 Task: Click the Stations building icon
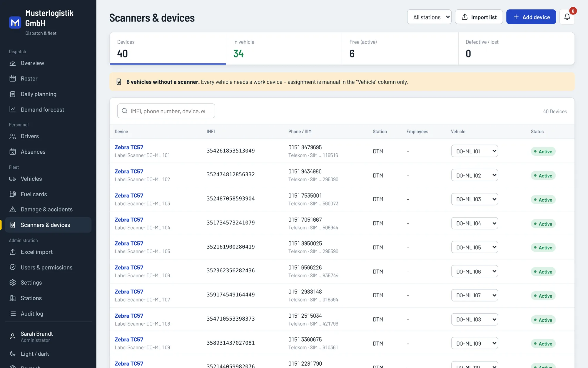point(13,298)
